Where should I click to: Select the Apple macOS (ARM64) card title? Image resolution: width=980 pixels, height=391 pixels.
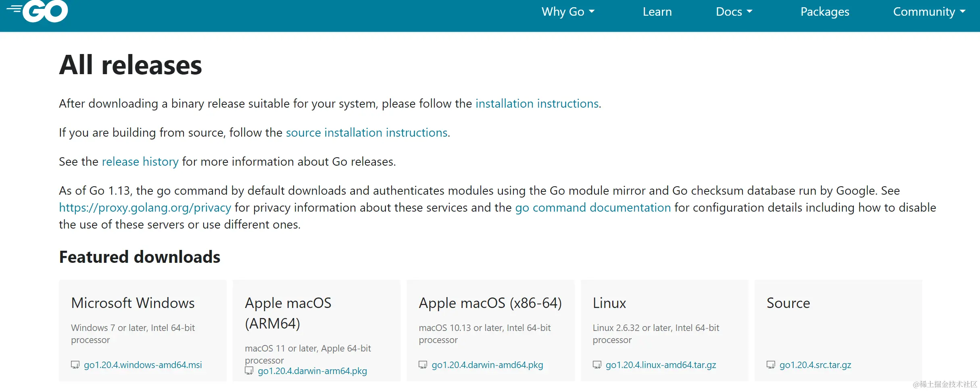point(288,313)
